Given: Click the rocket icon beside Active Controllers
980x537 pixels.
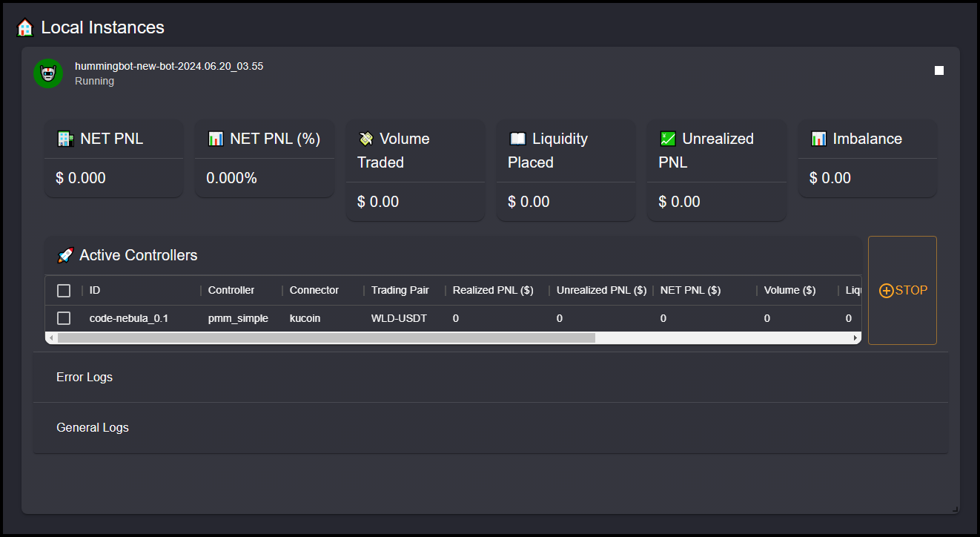Looking at the screenshot, I should 65,255.
